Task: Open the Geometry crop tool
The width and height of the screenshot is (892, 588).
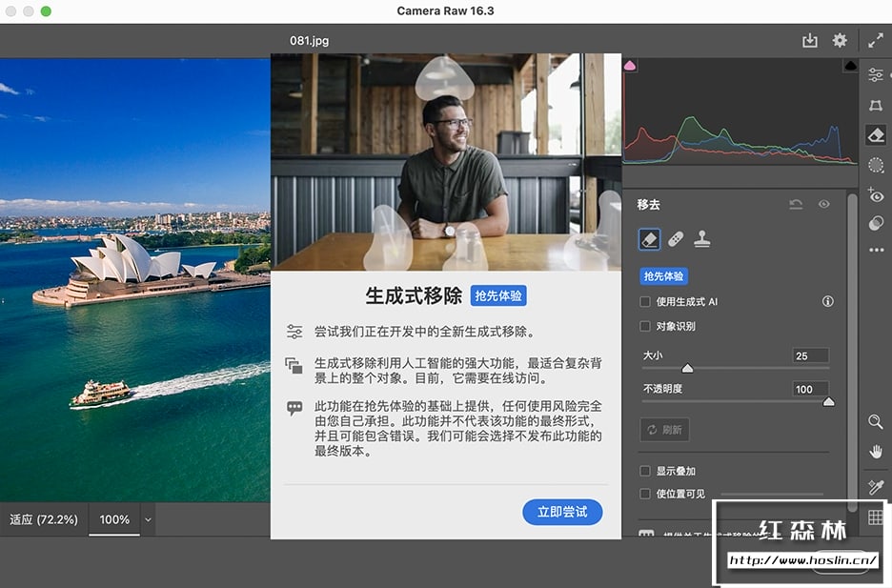Action: pos(876,106)
